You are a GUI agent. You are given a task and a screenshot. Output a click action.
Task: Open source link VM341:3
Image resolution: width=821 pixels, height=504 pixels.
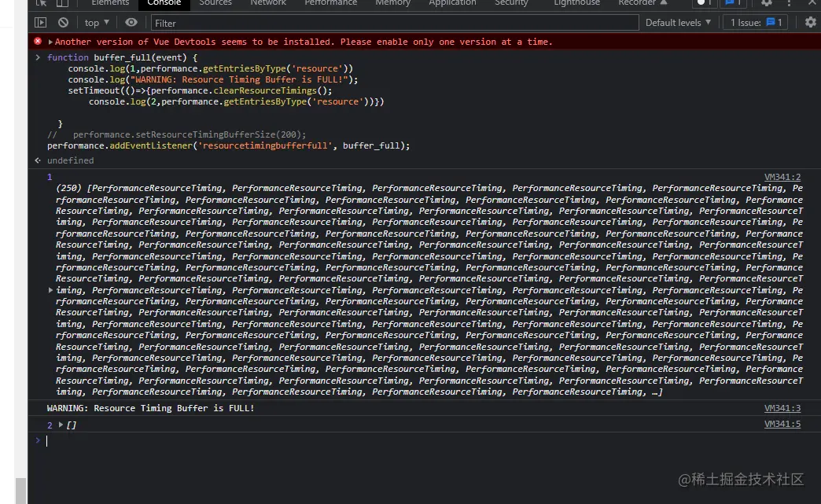click(782, 408)
